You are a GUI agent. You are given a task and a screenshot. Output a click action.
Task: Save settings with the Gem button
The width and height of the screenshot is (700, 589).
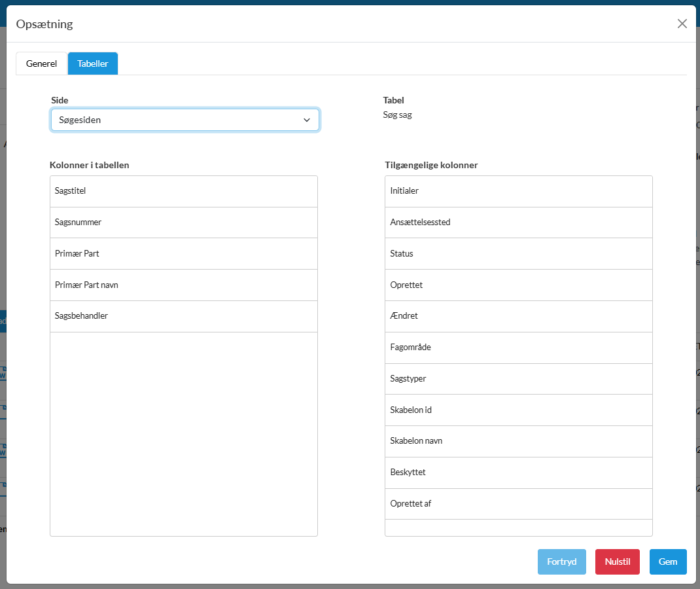667,562
